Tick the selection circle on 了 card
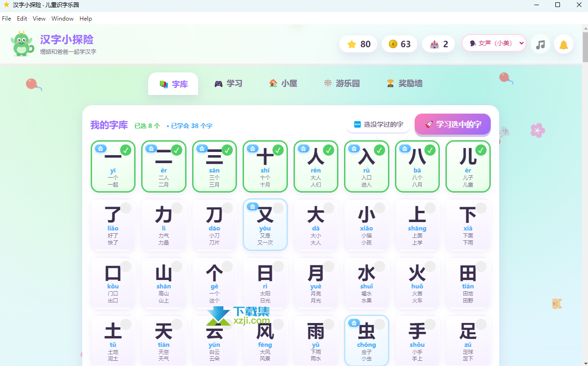The width and height of the screenshot is (588, 366). tap(126, 208)
